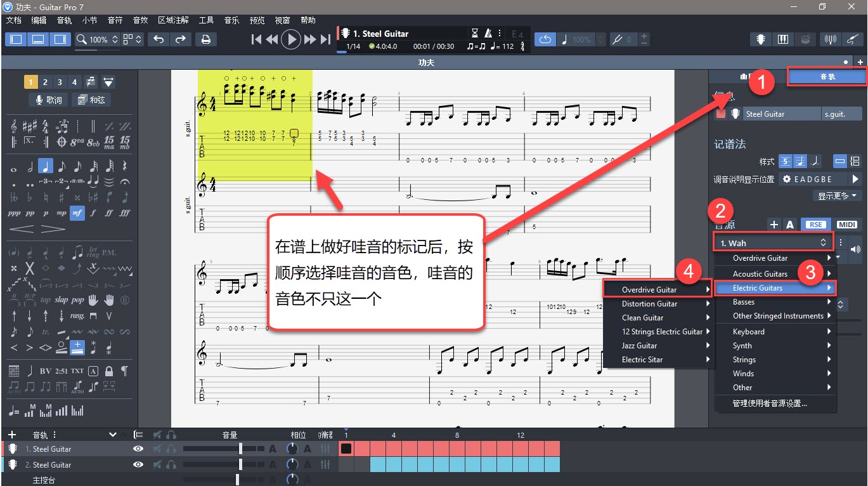The width and height of the screenshot is (868, 486).
Task: Edit the s.guit. short name field
Action: coord(842,114)
